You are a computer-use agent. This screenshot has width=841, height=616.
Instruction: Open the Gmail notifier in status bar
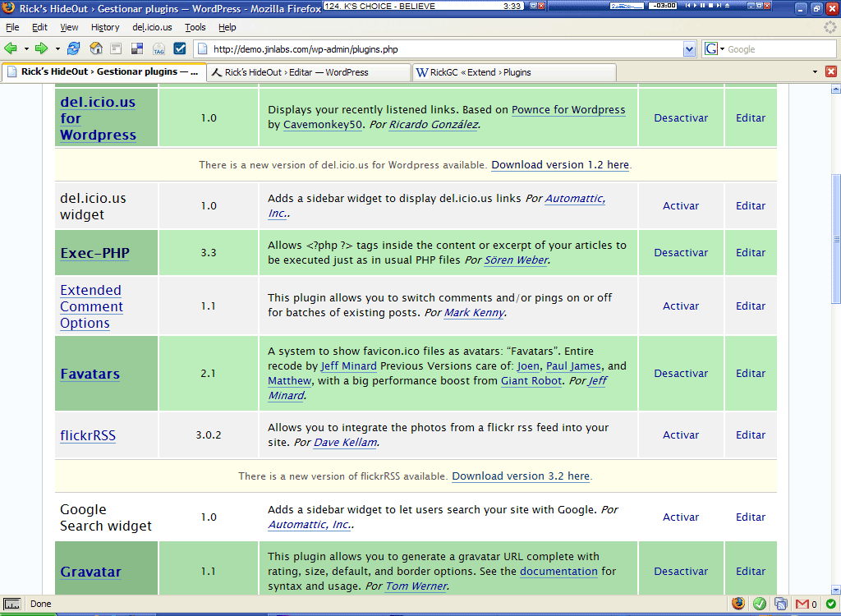tap(803, 604)
